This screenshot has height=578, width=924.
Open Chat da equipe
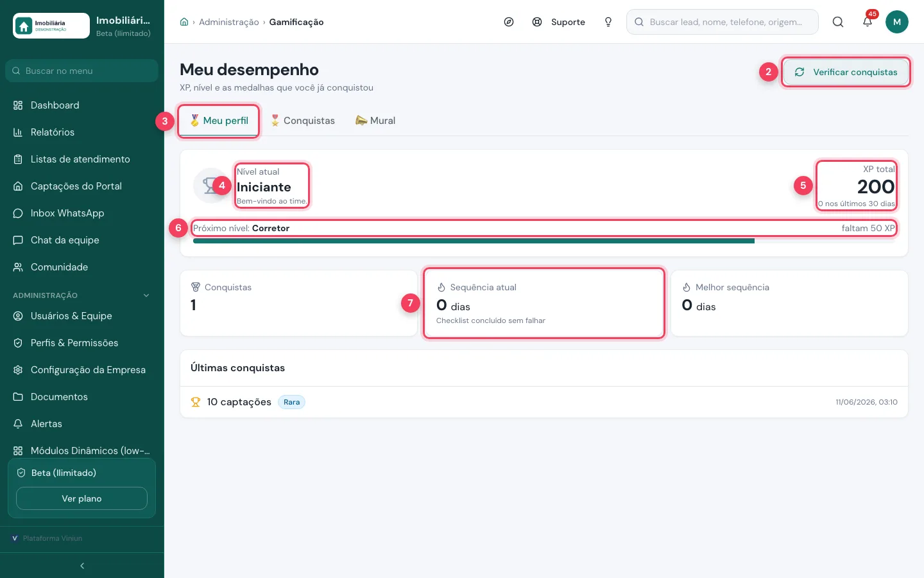point(81,240)
